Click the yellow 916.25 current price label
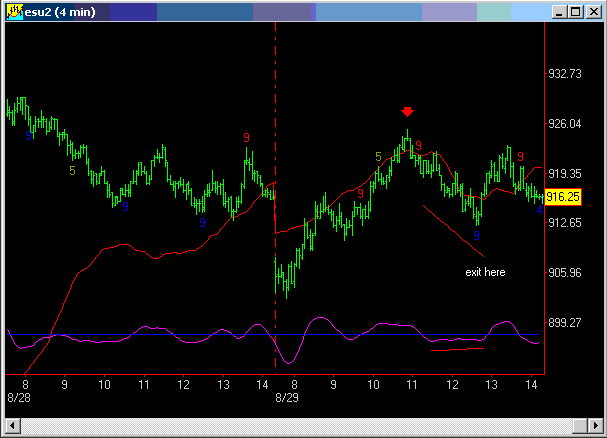Viewport: 607px width, 438px height. click(x=565, y=198)
